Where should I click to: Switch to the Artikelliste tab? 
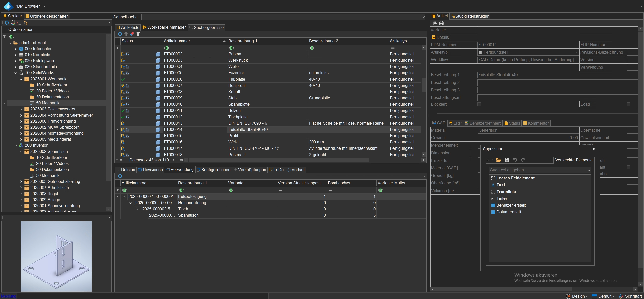[x=128, y=27]
